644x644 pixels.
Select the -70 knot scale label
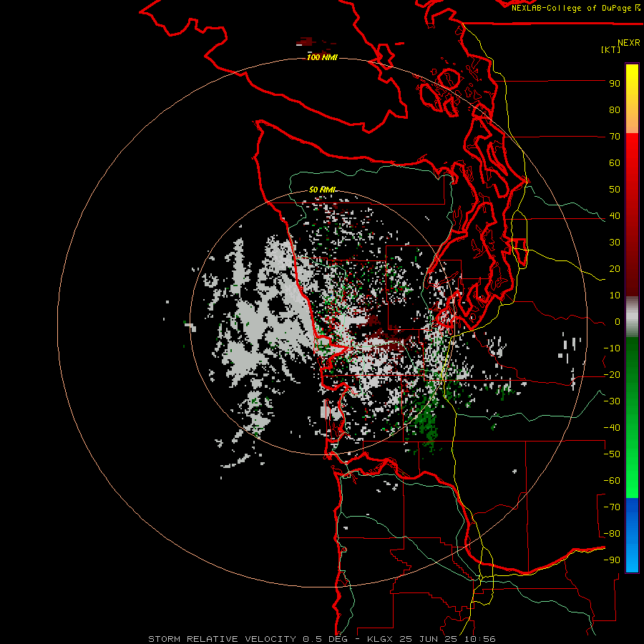(x=612, y=507)
